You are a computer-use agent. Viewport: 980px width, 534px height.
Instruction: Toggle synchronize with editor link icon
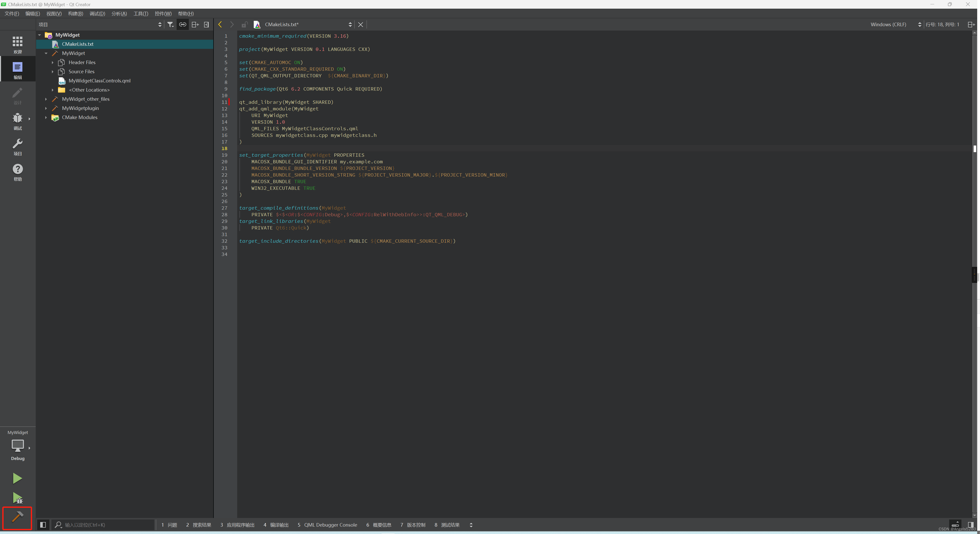(x=183, y=24)
